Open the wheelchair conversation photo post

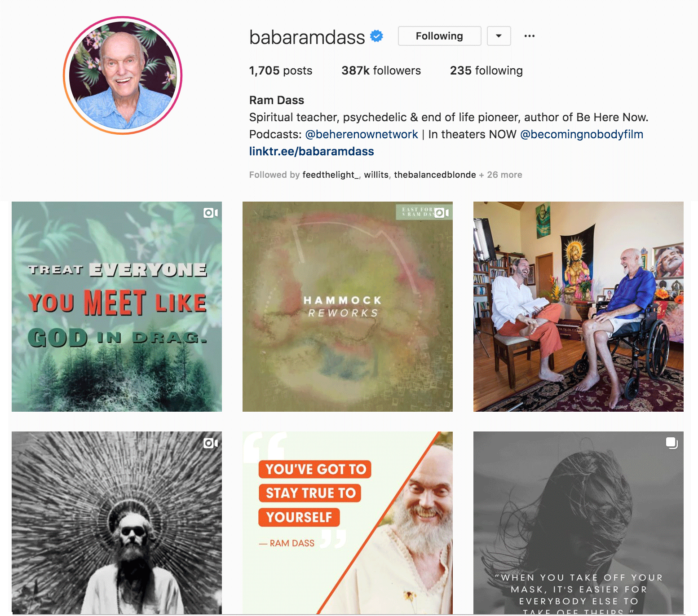pos(579,307)
